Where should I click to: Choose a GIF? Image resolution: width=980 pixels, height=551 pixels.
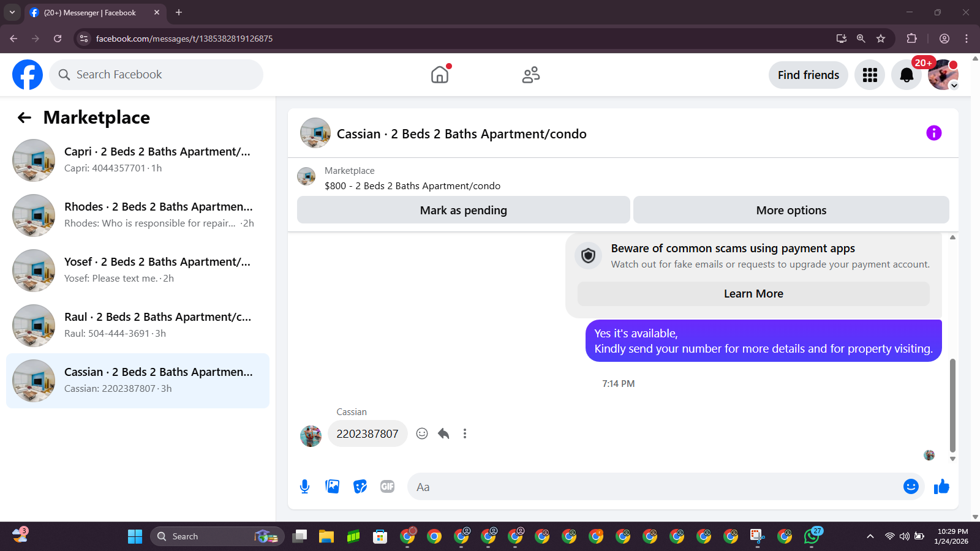(388, 487)
